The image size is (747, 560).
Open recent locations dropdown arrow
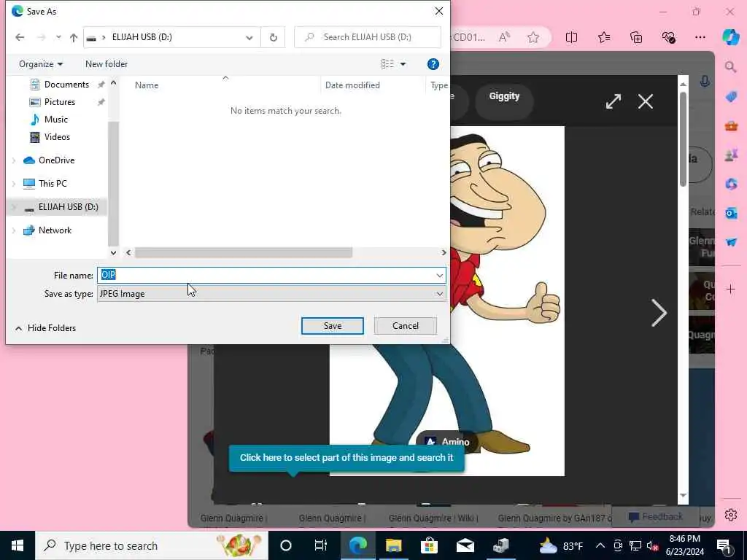[x=58, y=37]
